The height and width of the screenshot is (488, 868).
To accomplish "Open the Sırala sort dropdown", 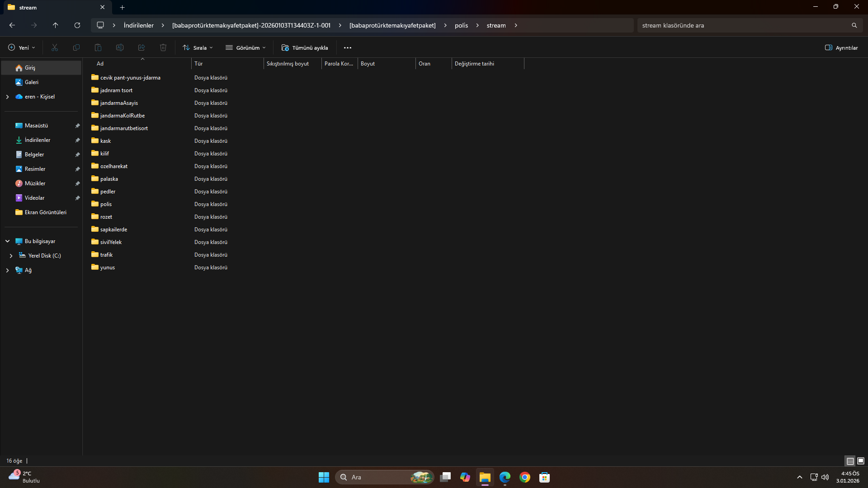I will (x=198, y=47).
